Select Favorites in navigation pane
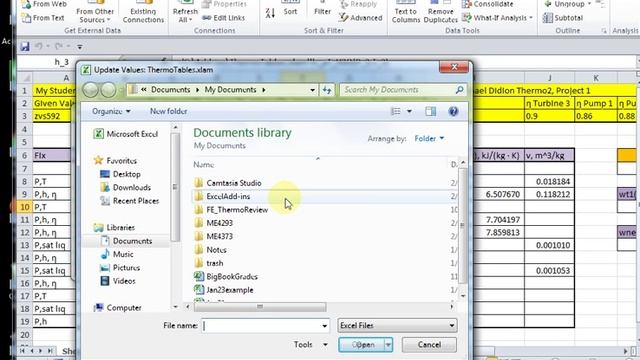This screenshot has width=640, height=360. (x=116, y=161)
